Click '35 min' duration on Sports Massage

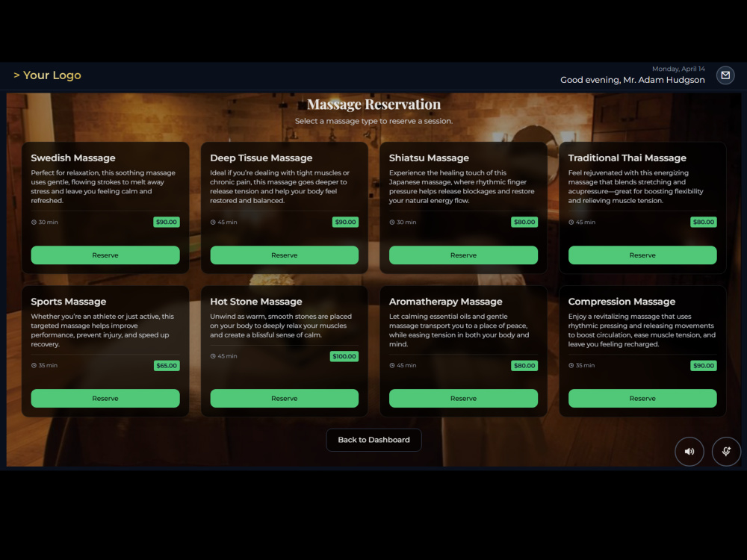click(x=48, y=365)
